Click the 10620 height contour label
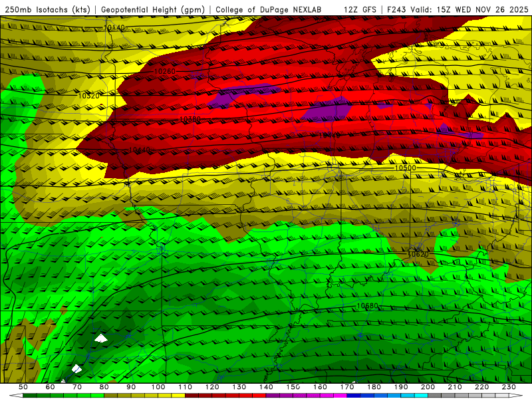The image size is (532, 399). coord(418,254)
